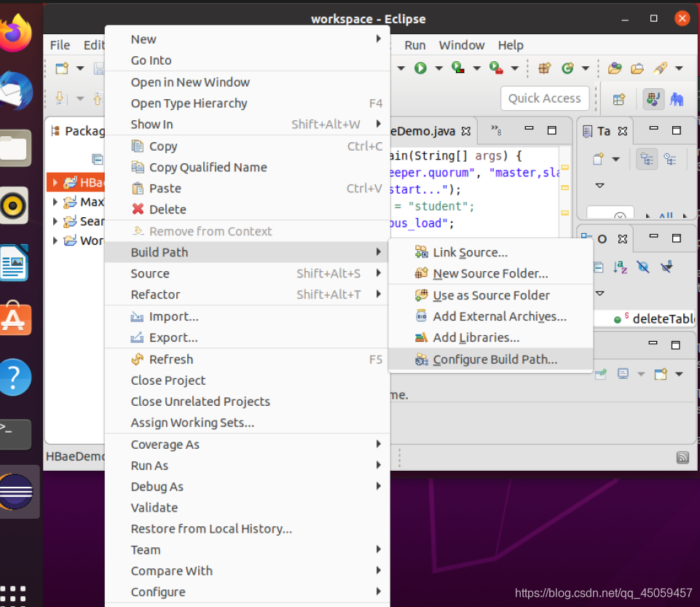Screen dimensions: 700x607
Task: Open the New Java Class dropdown arrow
Action: (585, 68)
